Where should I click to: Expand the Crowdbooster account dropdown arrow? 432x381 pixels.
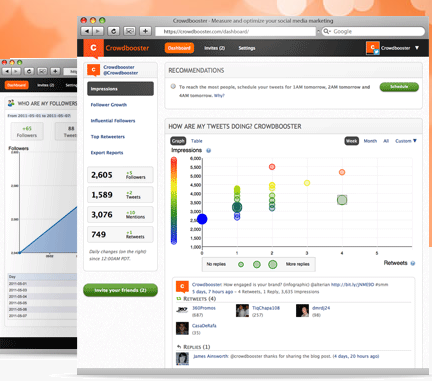pyautogui.click(x=417, y=48)
